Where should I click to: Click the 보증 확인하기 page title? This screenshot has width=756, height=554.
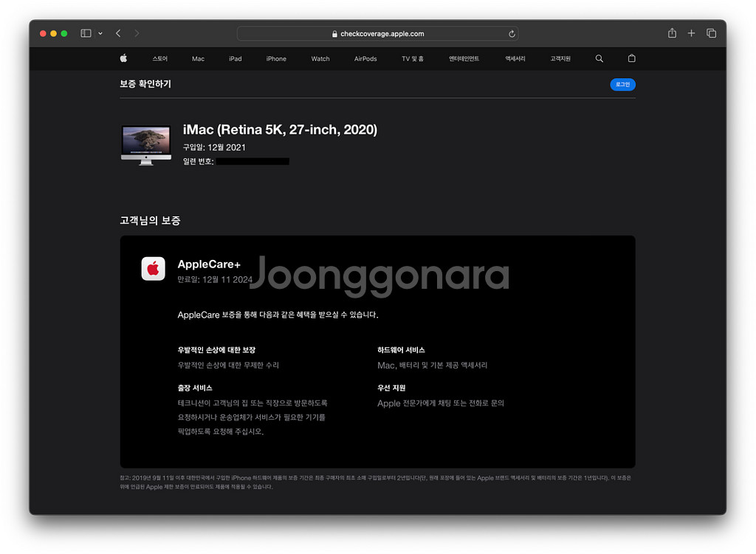point(145,84)
